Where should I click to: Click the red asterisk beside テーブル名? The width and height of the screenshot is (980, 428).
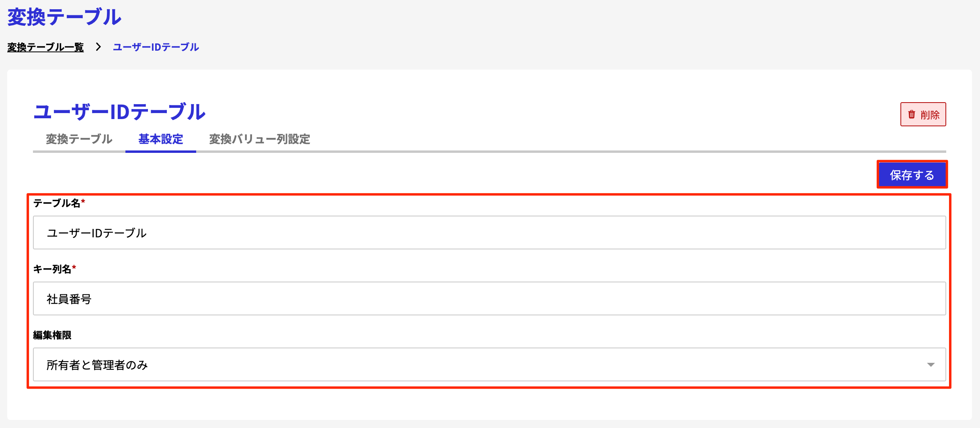(x=83, y=201)
